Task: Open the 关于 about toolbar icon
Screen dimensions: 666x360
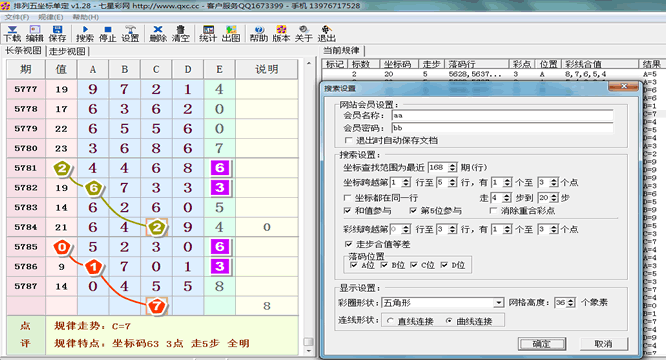Action: (304, 34)
